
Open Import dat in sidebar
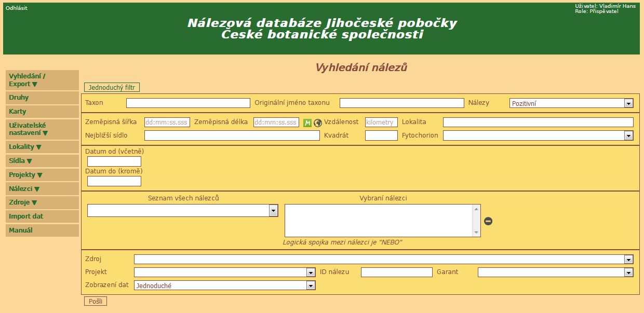click(x=42, y=216)
